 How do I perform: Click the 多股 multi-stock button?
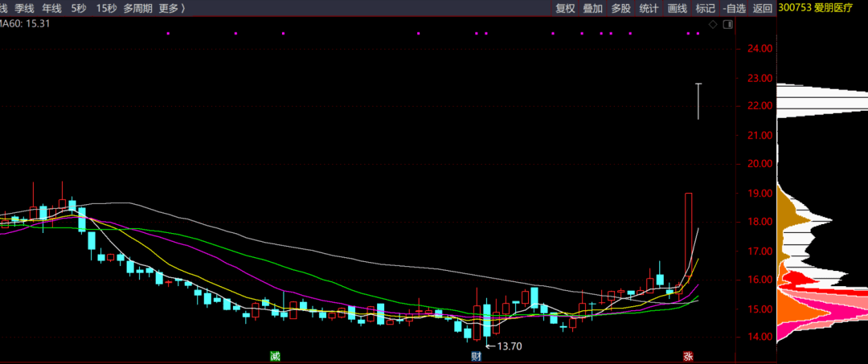tap(621, 8)
